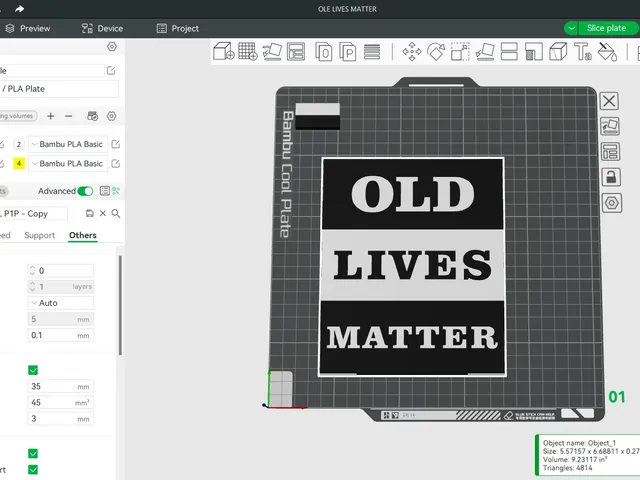Discard preset changes with the X icon

103,213
